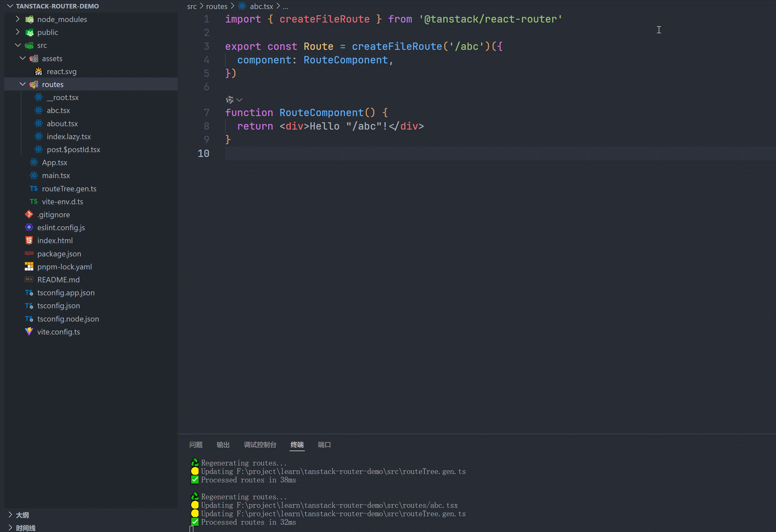Open the post.$postId.tsx file name

tap(74, 150)
